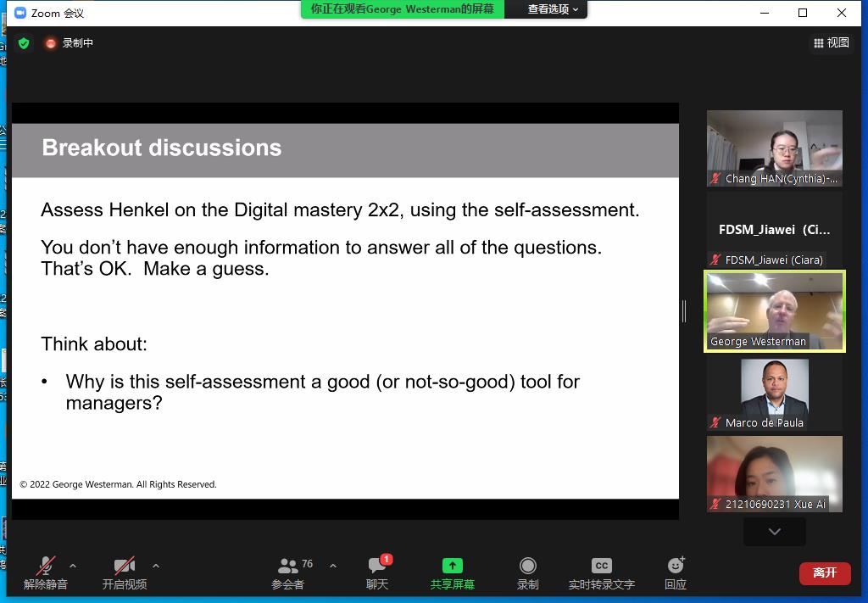868x603 pixels.
Task: Select FDSM_Jiawei (Ciara) participant tile
Action: tap(775, 230)
